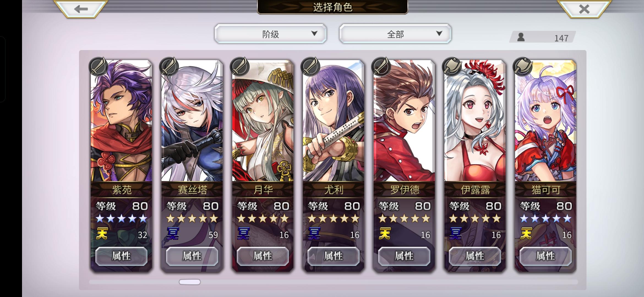Click the axe weapon icon on 伊露露

[x=452, y=67]
